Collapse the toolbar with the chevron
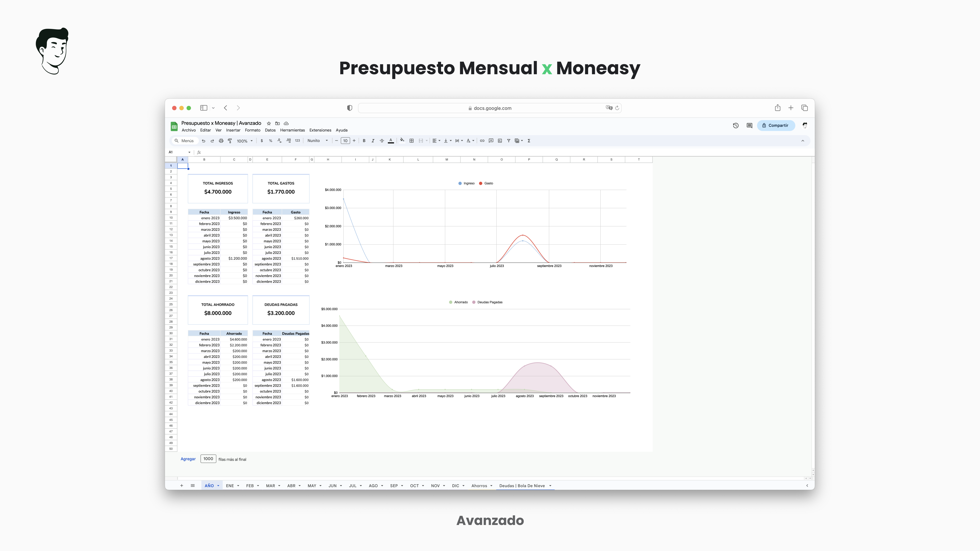This screenshot has height=551, width=980. [803, 141]
